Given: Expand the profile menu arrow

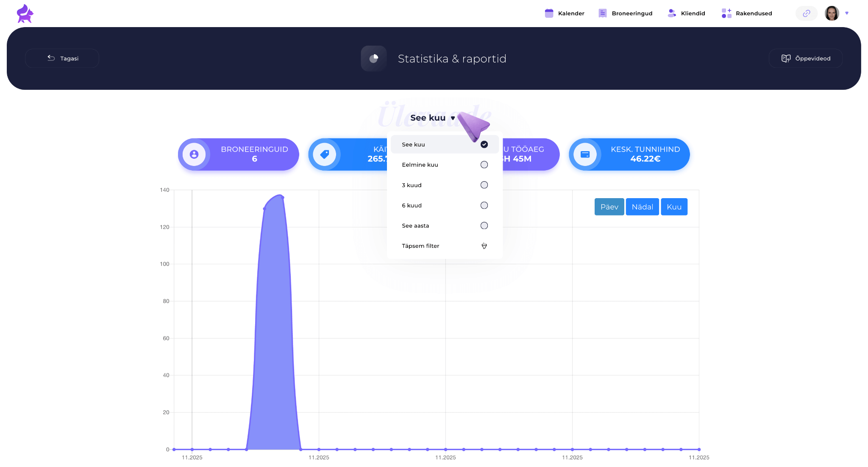Looking at the screenshot, I should pyautogui.click(x=847, y=13).
